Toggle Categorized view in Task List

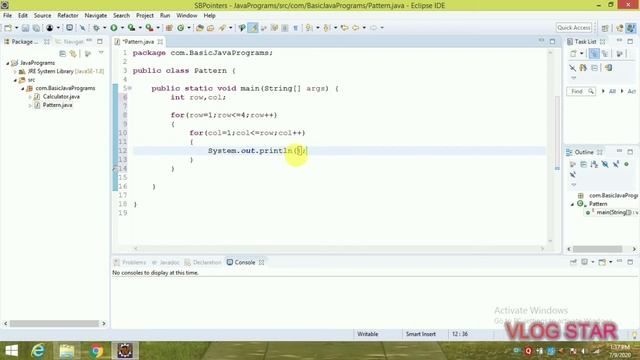click(594, 53)
